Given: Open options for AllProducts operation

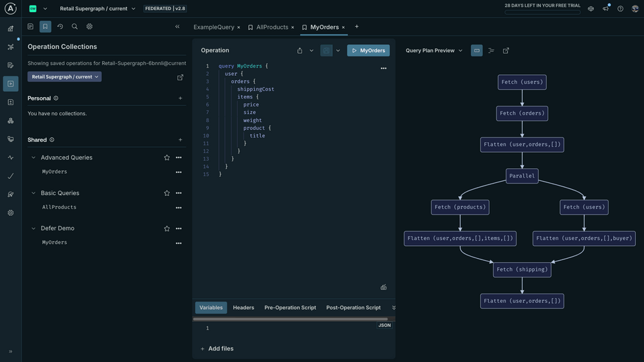Looking at the screenshot, I should 178,208.
